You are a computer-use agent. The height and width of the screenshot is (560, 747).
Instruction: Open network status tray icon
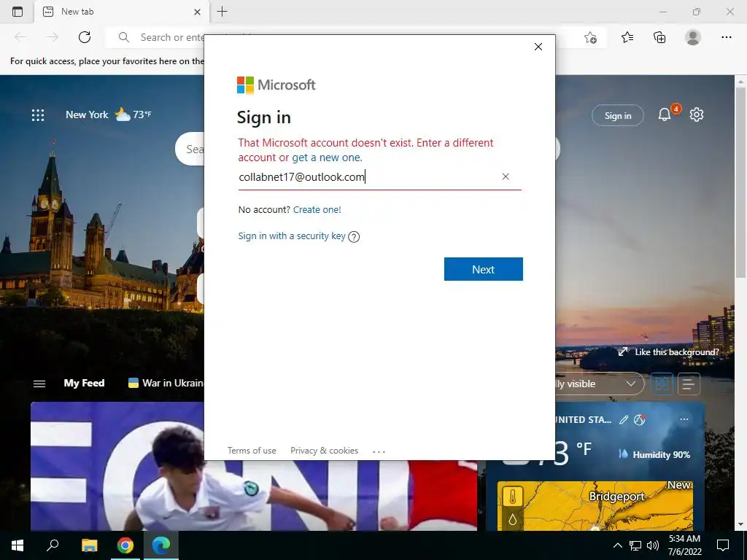click(635, 545)
